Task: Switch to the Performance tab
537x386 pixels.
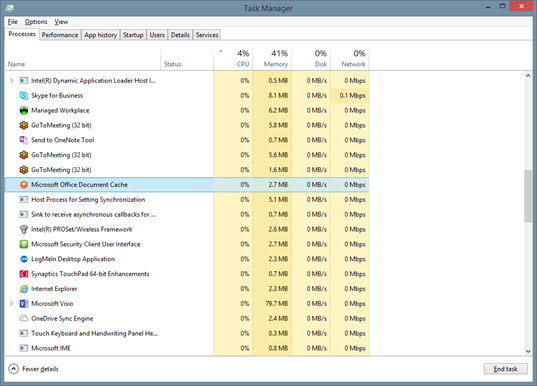Action: 60,35
